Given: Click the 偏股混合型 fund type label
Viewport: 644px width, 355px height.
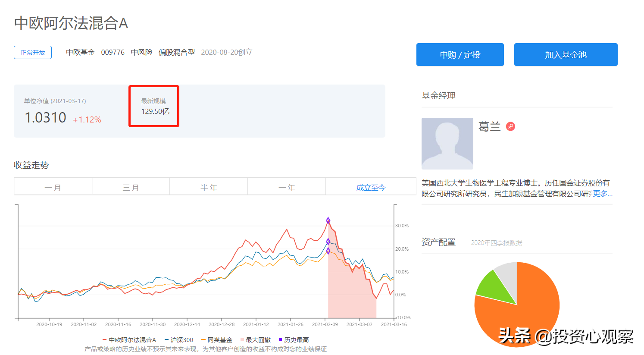Looking at the screenshot, I should (177, 52).
